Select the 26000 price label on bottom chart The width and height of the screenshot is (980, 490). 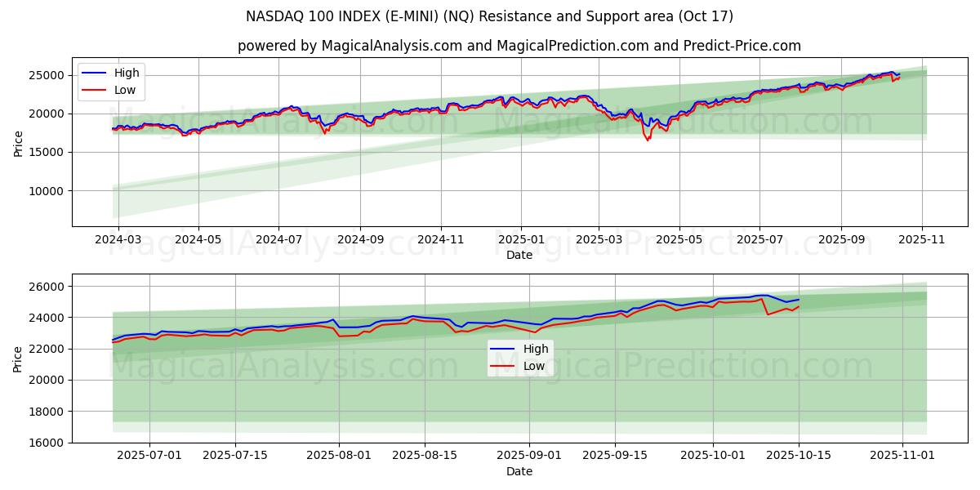pos(47,287)
